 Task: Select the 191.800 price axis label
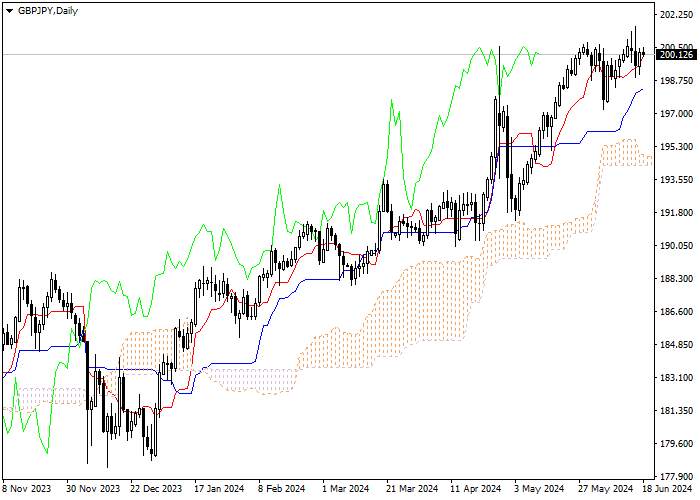pos(676,213)
